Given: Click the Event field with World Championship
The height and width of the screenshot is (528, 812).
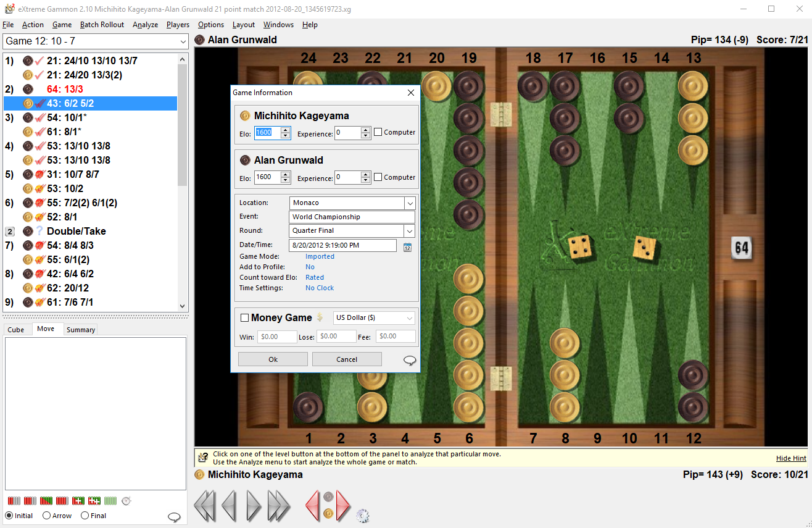Looking at the screenshot, I should pyautogui.click(x=352, y=217).
